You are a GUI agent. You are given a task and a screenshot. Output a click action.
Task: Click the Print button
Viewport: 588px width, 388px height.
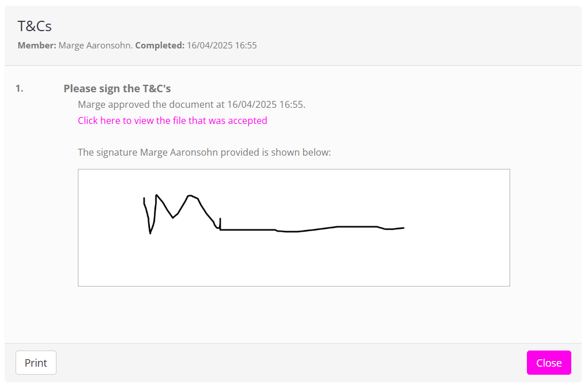[x=36, y=363]
